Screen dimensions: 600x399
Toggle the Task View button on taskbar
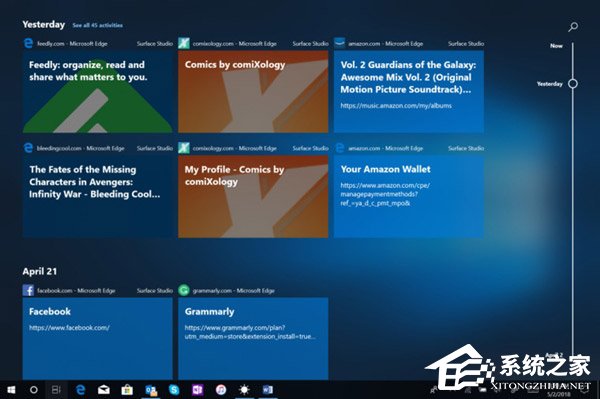pyautogui.click(x=56, y=390)
